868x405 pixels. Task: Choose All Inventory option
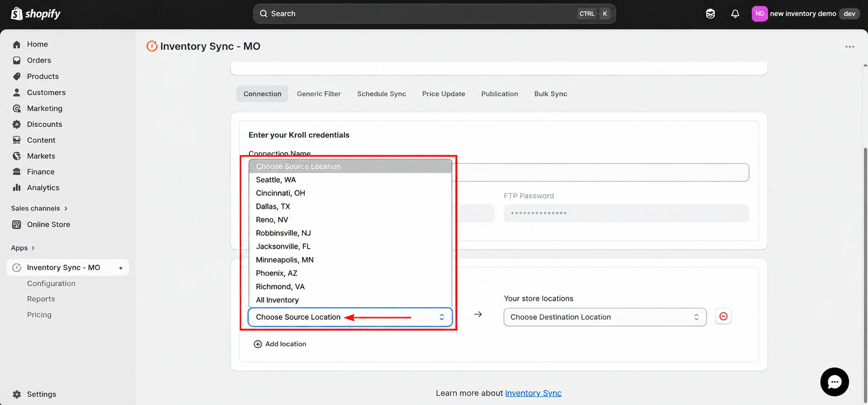click(350, 300)
